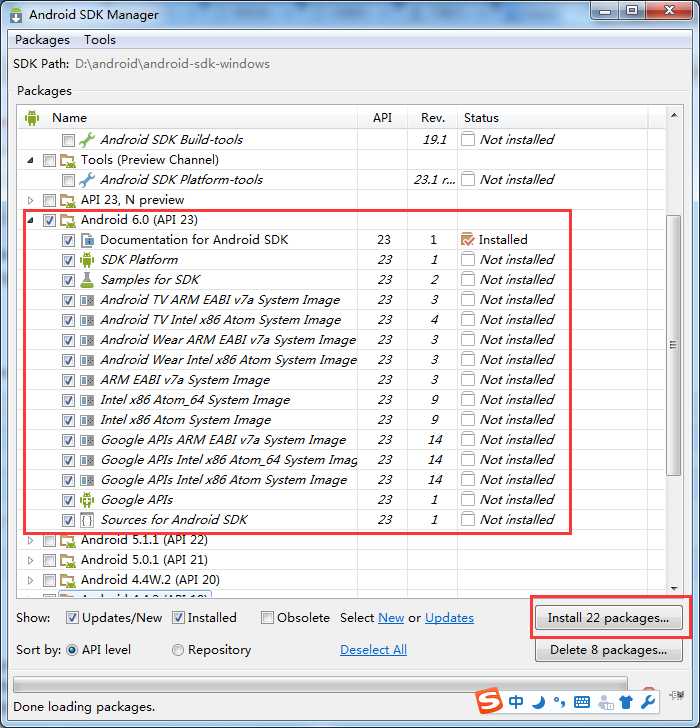Click the Android icon in the Name column header
Image resolution: width=700 pixels, height=728 pixels.
(x=32, y=118)
